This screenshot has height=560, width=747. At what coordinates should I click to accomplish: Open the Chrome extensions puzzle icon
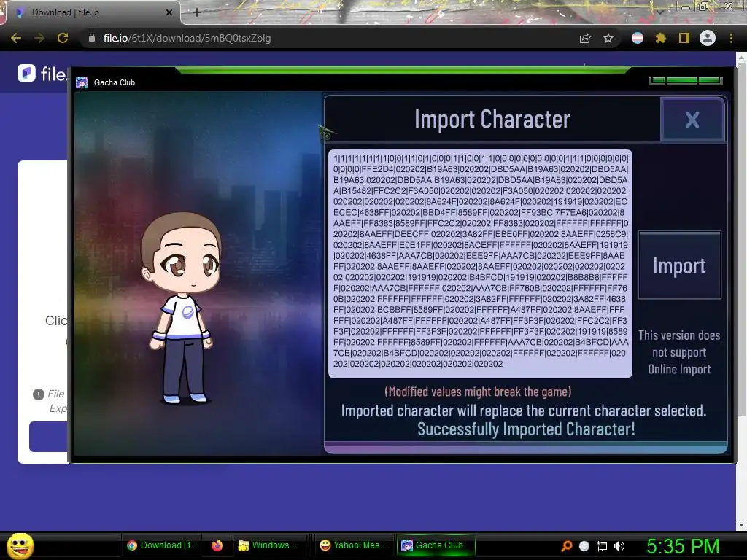coord(661,38)
